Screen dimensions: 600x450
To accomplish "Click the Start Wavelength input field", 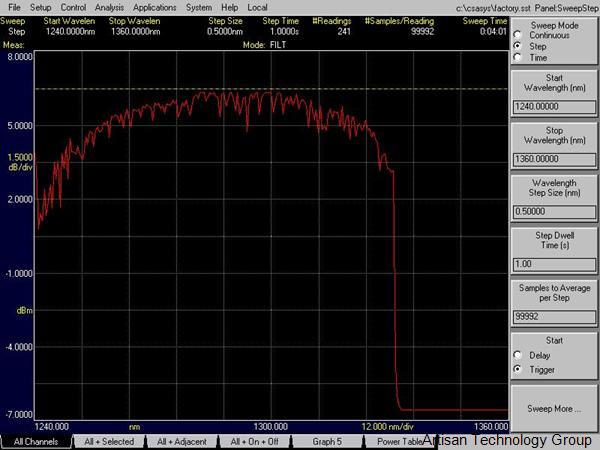I will point(553,103).
